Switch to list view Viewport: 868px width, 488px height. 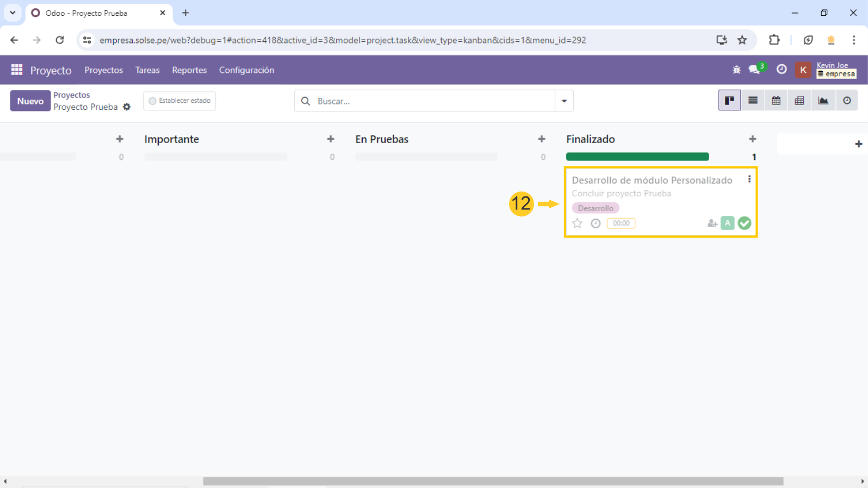753,101
